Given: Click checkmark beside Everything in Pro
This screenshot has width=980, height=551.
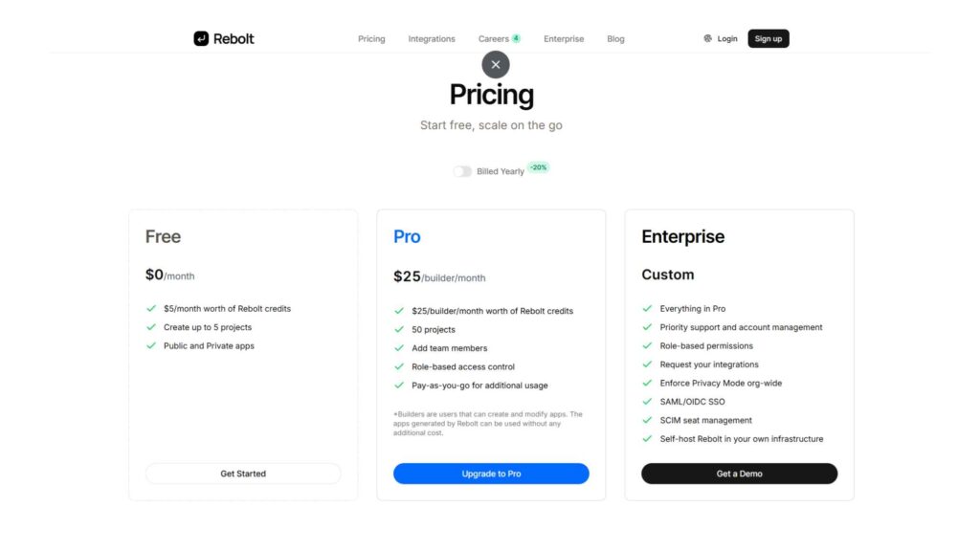Looking at the screenshot, I should coord(648,309).
